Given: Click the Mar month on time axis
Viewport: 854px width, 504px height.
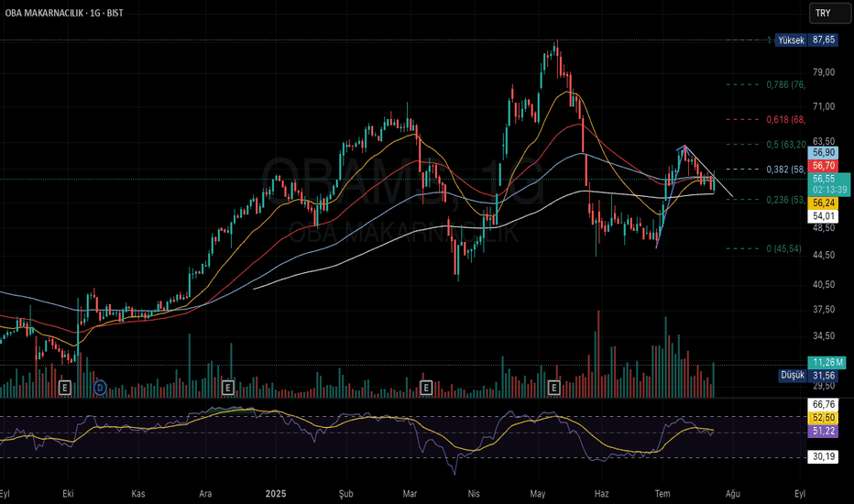Looking at the screenshot, I should (x=410, y=494).
